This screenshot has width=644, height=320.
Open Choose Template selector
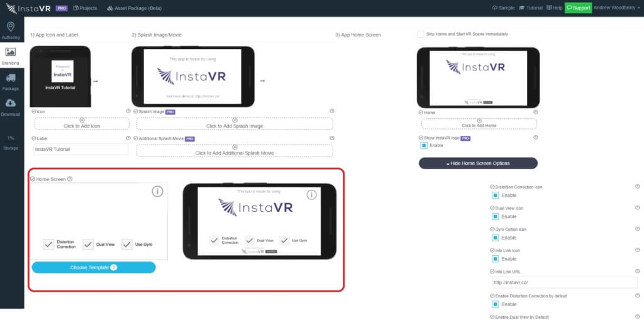[x=94, y=267]
